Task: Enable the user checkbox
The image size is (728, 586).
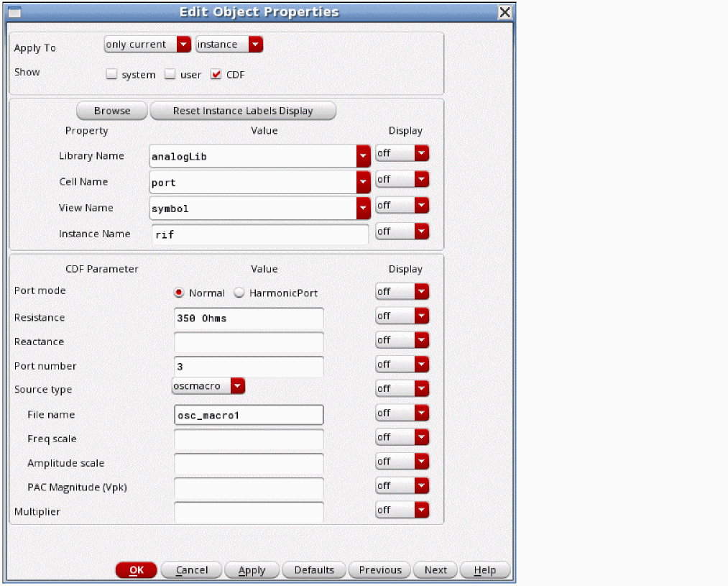Action: click(x=170, y=74)
